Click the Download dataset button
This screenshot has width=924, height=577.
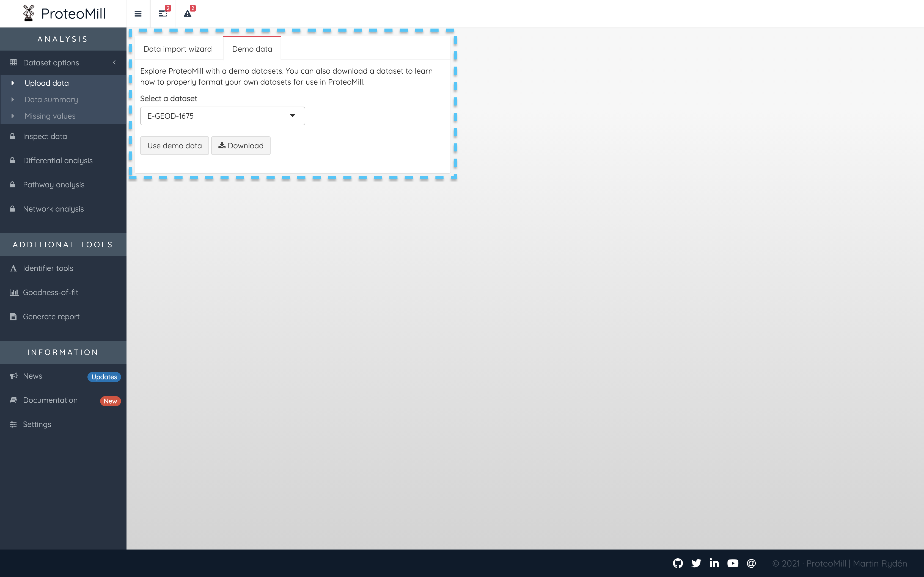pos(241,146)
